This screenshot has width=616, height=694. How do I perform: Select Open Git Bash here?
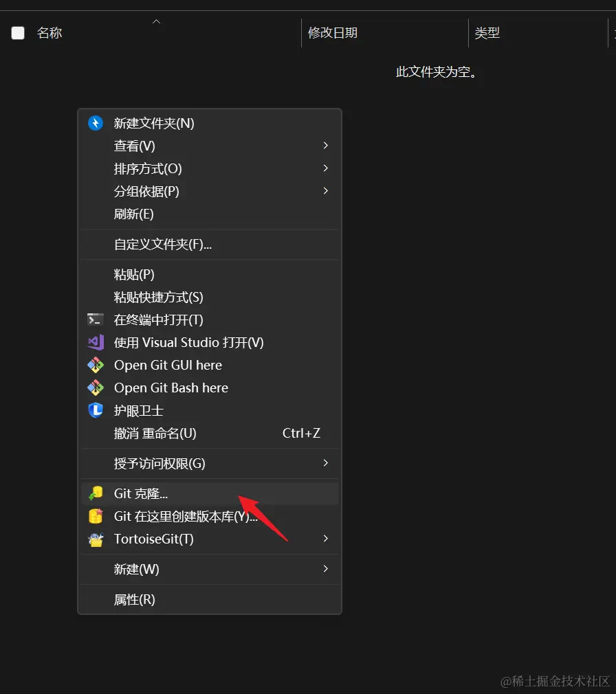tap(210, 388)
